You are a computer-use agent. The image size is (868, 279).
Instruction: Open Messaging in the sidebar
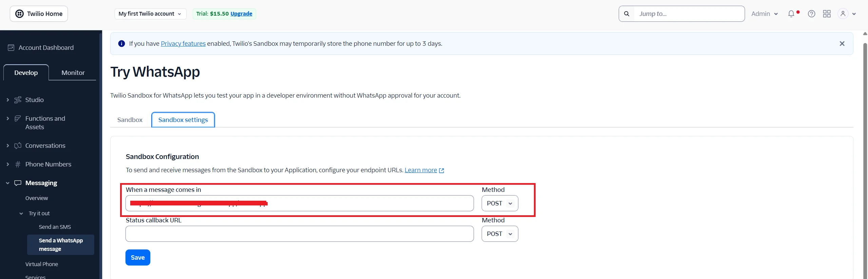pos(41,183)
